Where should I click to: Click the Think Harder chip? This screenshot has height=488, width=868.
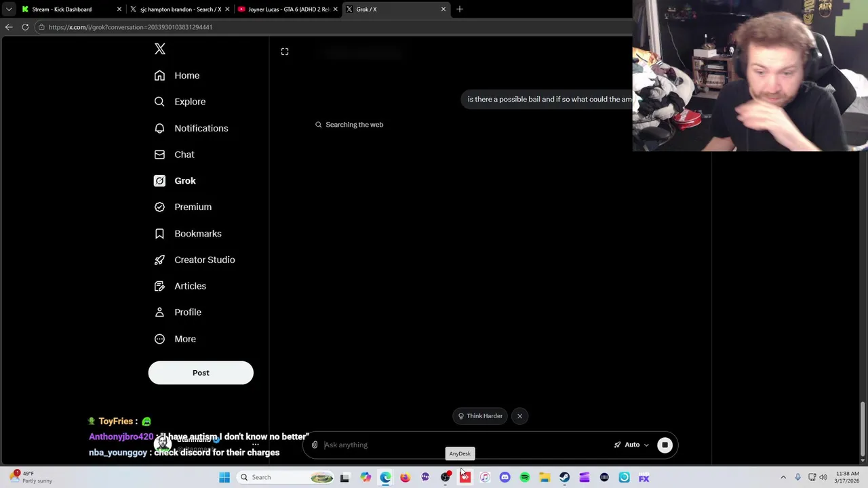(480, 416)
